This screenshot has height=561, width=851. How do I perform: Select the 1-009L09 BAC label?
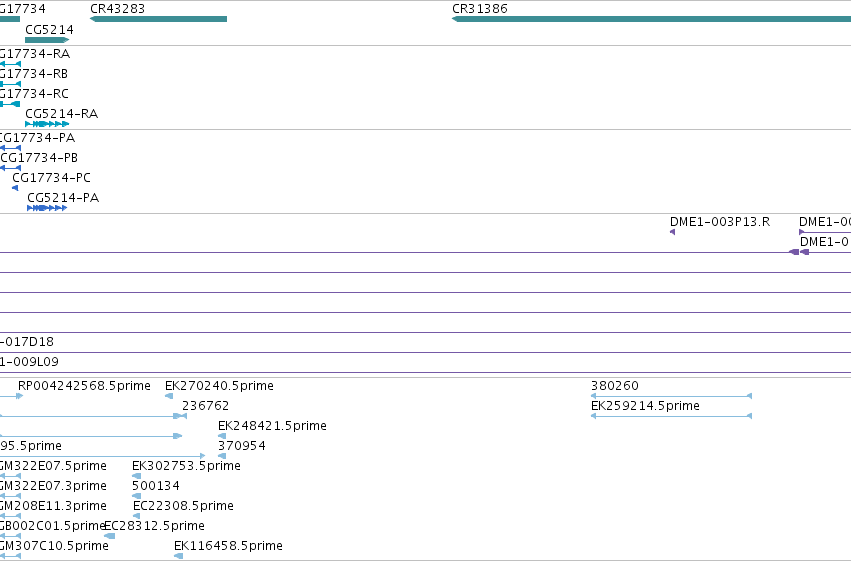pyautogui.click(x=29, y=361)
